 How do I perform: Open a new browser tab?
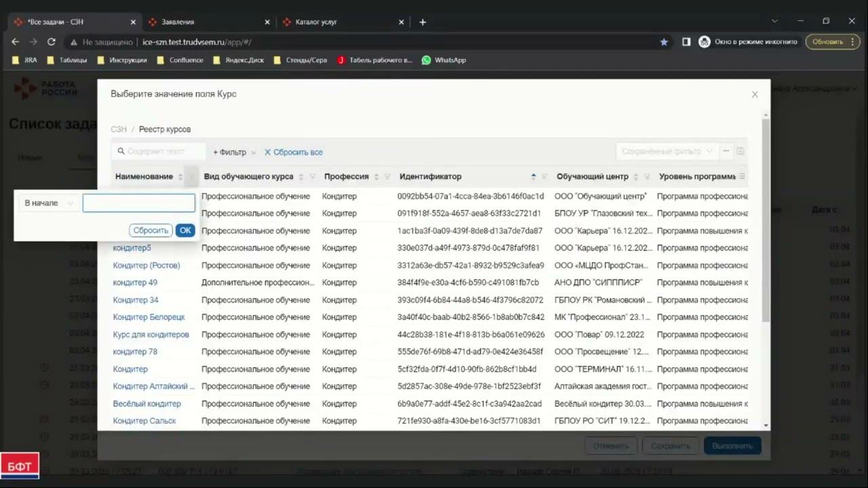pos(422,22)
